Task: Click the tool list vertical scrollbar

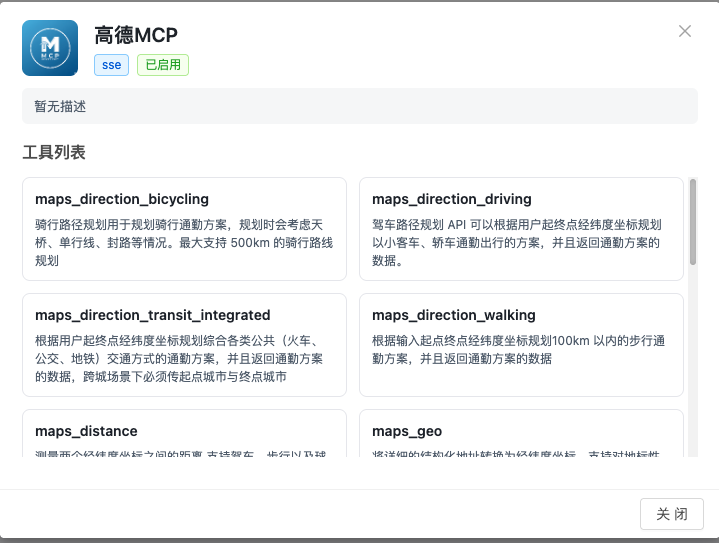Action: point(693,222)
